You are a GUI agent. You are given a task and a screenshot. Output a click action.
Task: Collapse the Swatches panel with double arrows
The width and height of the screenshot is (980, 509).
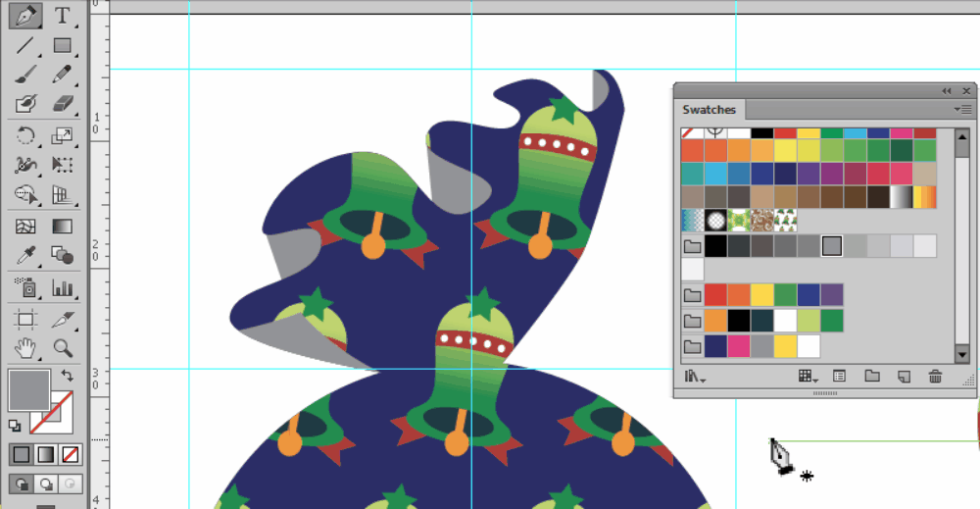click(x=947, y=91)
